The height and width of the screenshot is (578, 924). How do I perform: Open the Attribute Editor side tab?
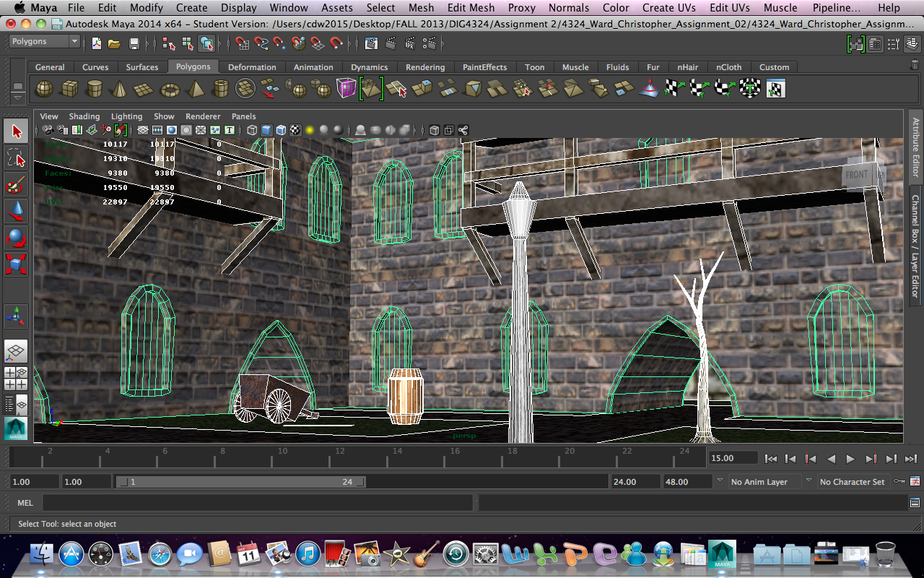[915, 147]
